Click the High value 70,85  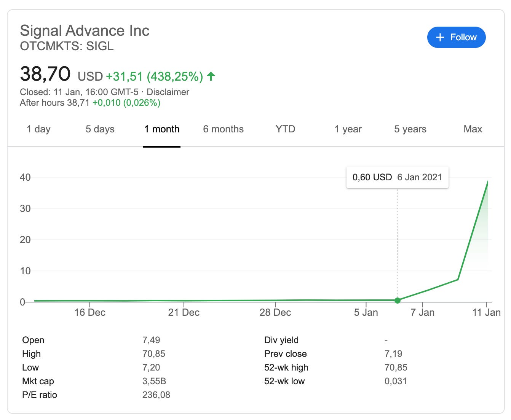click(x=154, y=354)
